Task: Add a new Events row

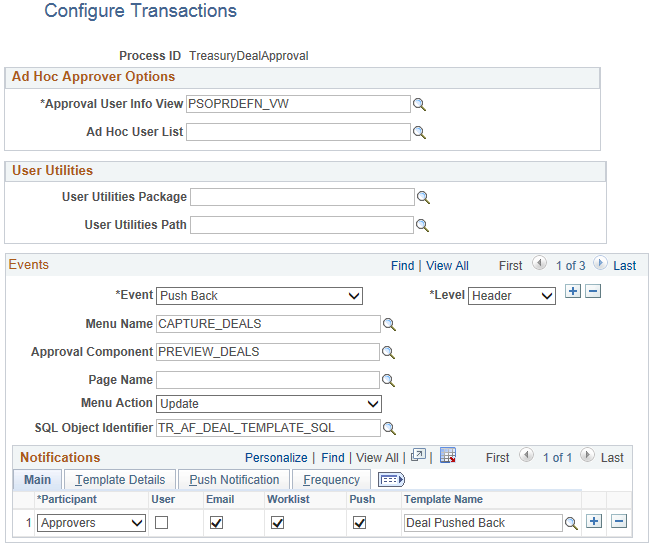Action: click(573, 291)
